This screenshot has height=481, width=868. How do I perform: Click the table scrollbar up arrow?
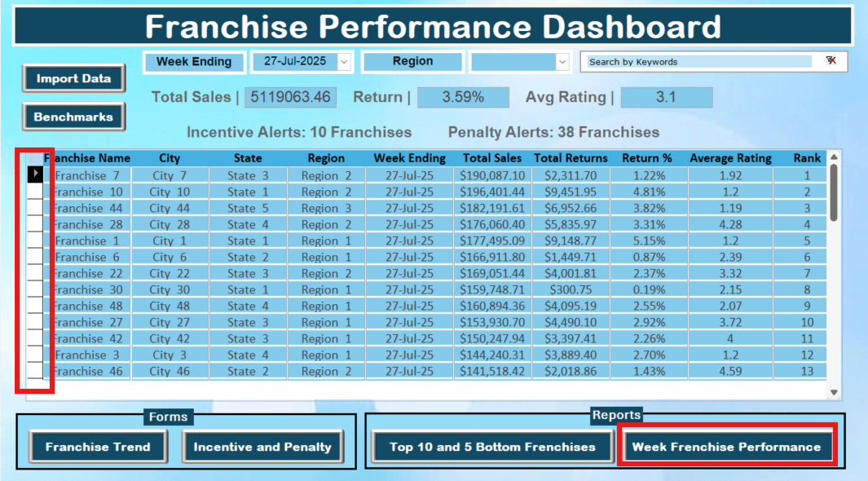[834, 157]
